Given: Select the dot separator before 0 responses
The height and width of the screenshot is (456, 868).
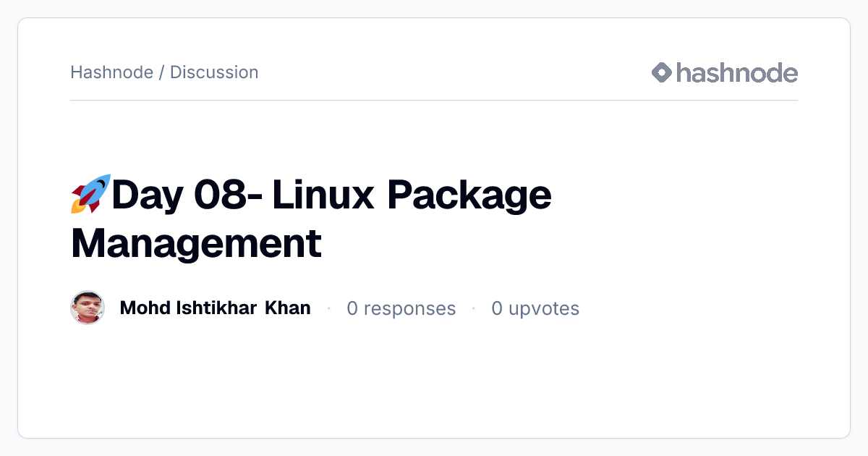Looking at the screenshot, I should (329, 308).
